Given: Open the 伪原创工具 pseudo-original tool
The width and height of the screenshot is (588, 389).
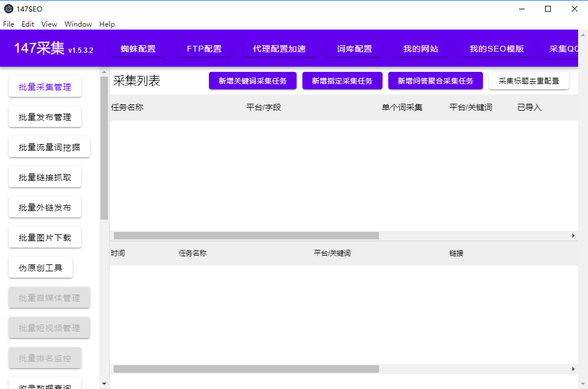Looking at the screenshot, I should (41, 267).
